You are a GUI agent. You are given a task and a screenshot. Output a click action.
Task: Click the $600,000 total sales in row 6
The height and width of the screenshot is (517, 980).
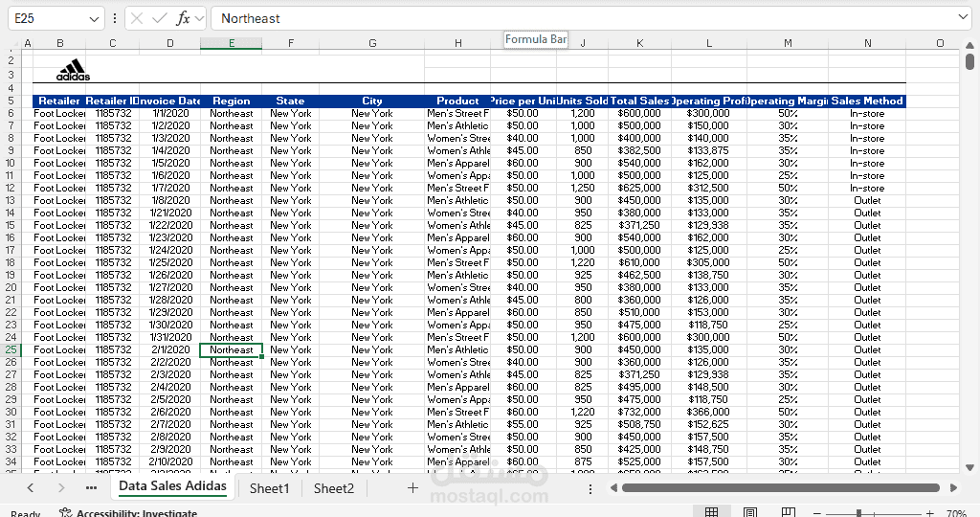(639, 114)
